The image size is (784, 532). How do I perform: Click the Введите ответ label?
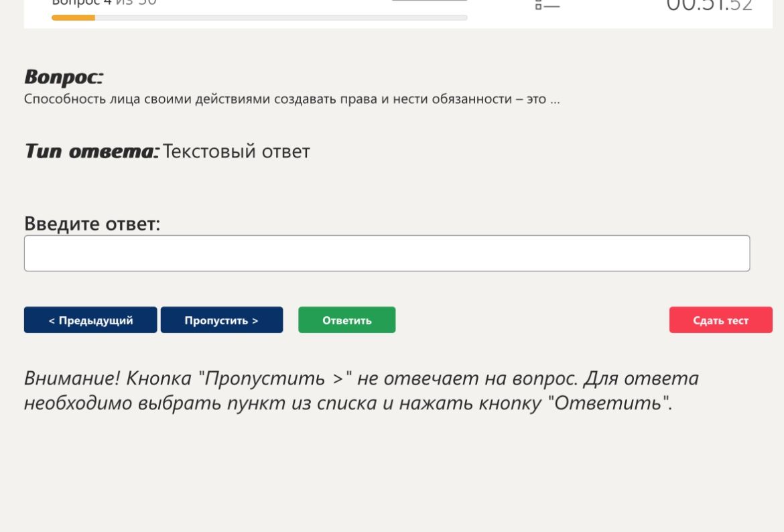pos(92,224)
